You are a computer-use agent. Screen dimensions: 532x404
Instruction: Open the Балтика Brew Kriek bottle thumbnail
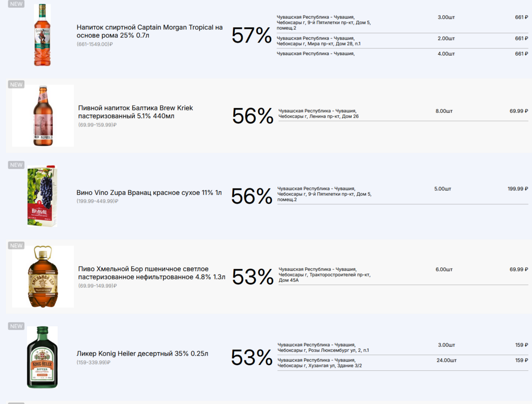point(42,116)
